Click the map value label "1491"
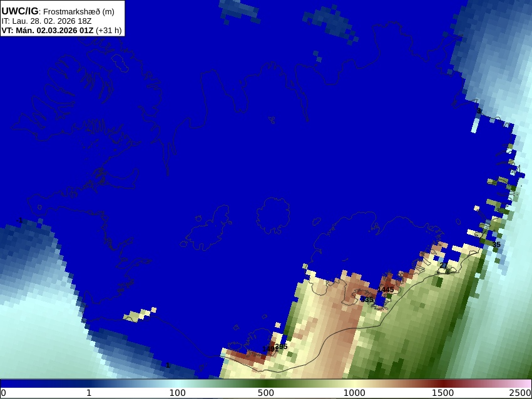Screen dimensions: 532x399 (270, 349)
